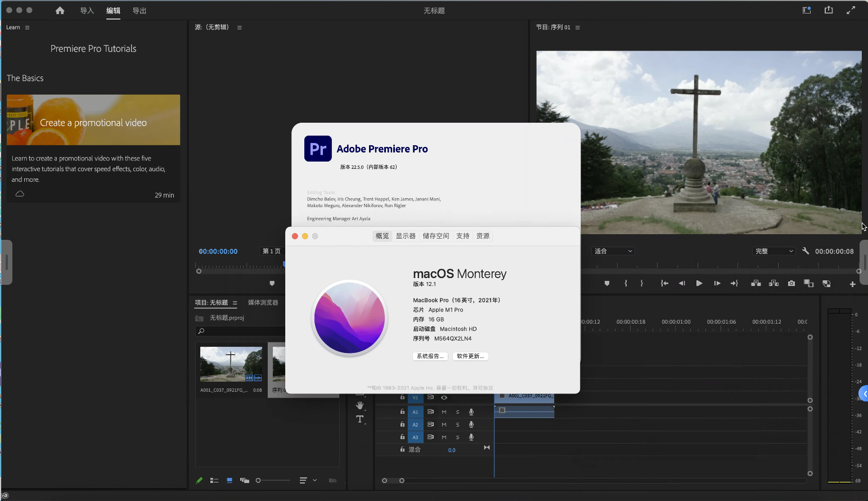Select the Type tool in the toolbar
The image size is (868, 501).
tap(360, 419)
